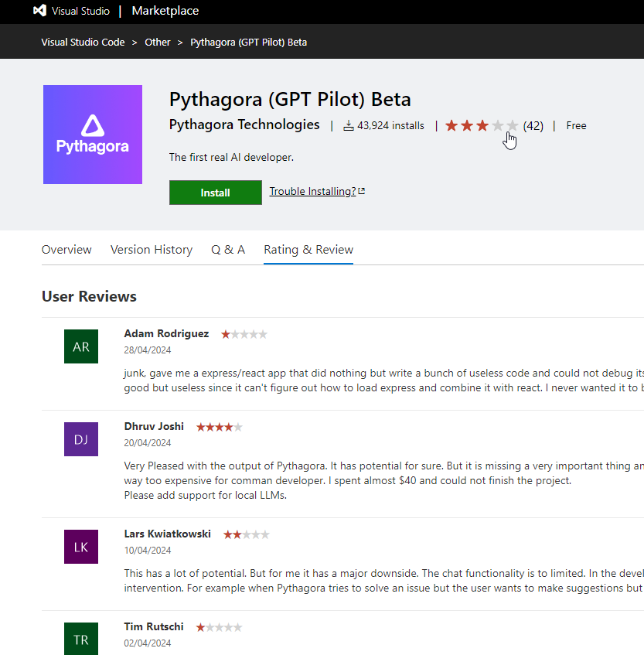Go to the Q & A tab

point(228,250)
